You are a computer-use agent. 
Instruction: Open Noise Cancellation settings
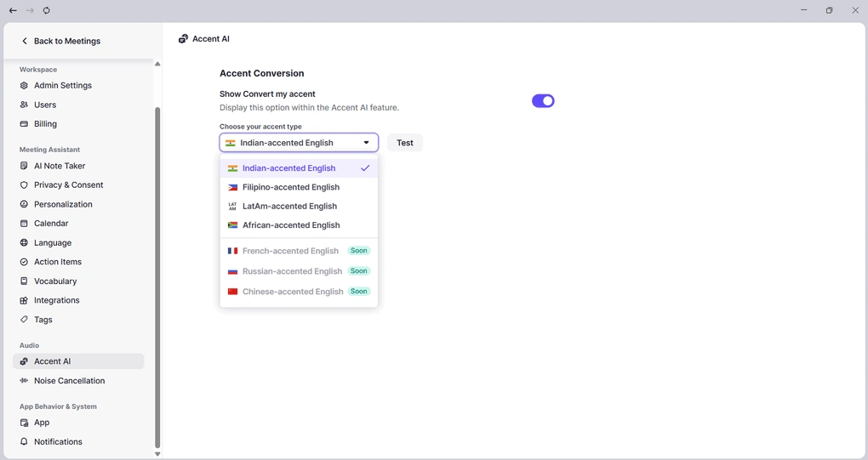coord(78,380)
